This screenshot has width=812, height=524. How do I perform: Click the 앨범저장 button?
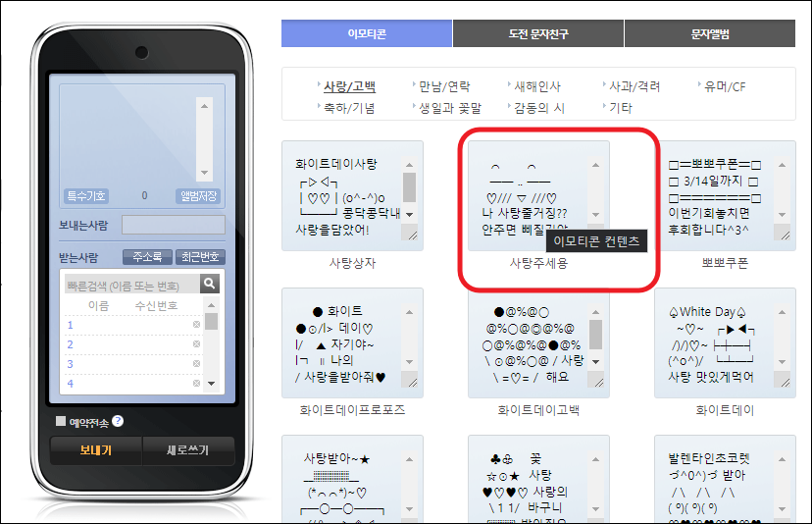pos(198,196)
